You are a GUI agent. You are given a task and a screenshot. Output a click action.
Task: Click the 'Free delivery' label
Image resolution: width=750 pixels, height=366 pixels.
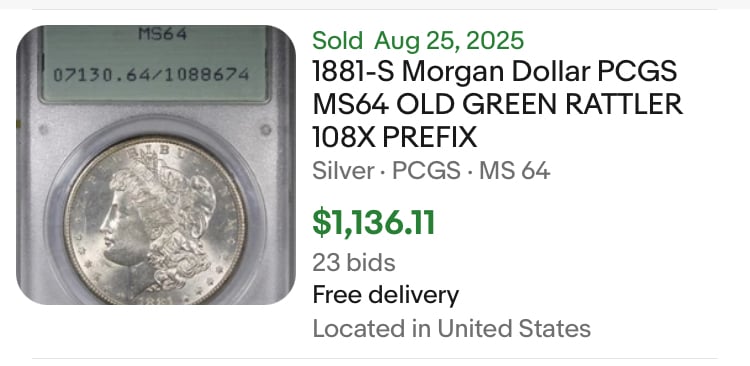click(x=386, y=295)
